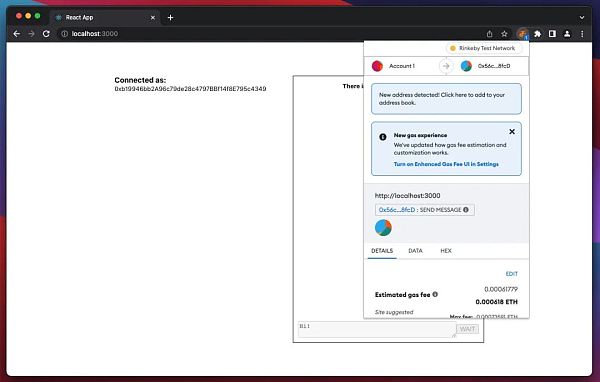This screenshot has height=382, width=600.
Task: Open the browser side panel icon
Action: (x=552, y=34)
